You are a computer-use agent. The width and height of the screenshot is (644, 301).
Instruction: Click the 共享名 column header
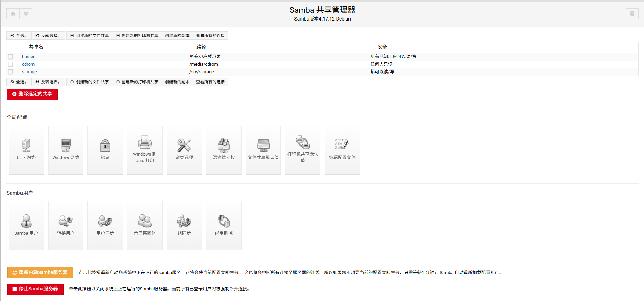coord(36,47)
